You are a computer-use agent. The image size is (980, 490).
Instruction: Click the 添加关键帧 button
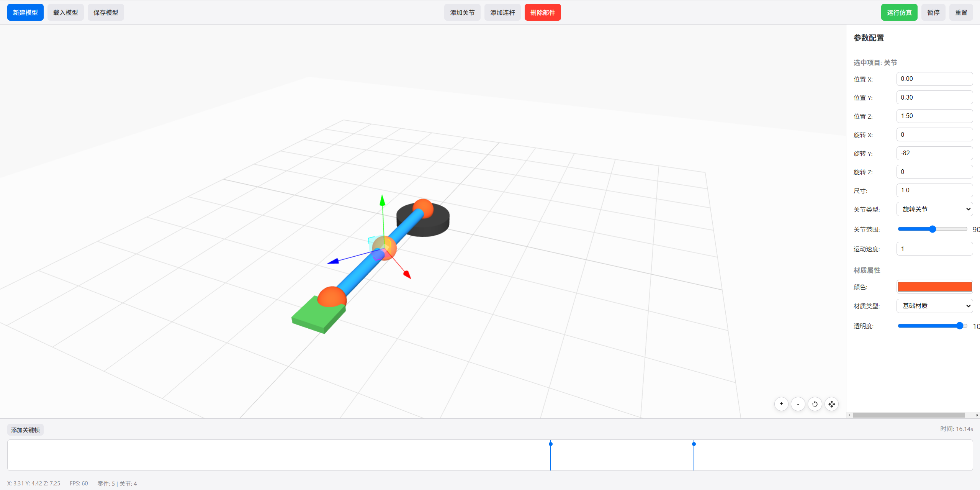(25, 430)
